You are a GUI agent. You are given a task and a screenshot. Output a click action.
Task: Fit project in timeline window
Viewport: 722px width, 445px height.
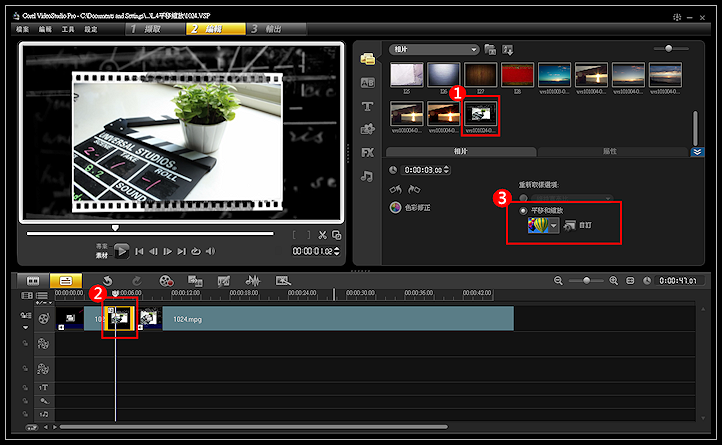[630, 281]
